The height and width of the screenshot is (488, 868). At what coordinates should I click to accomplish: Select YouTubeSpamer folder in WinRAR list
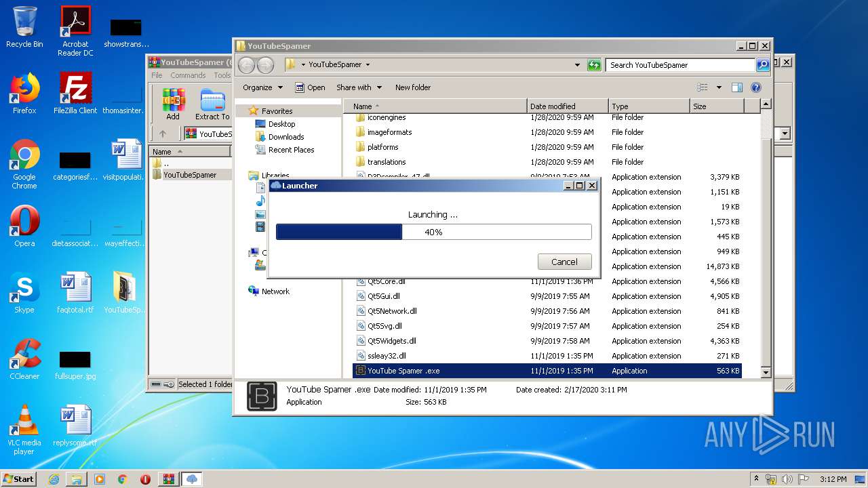(190, 175)
